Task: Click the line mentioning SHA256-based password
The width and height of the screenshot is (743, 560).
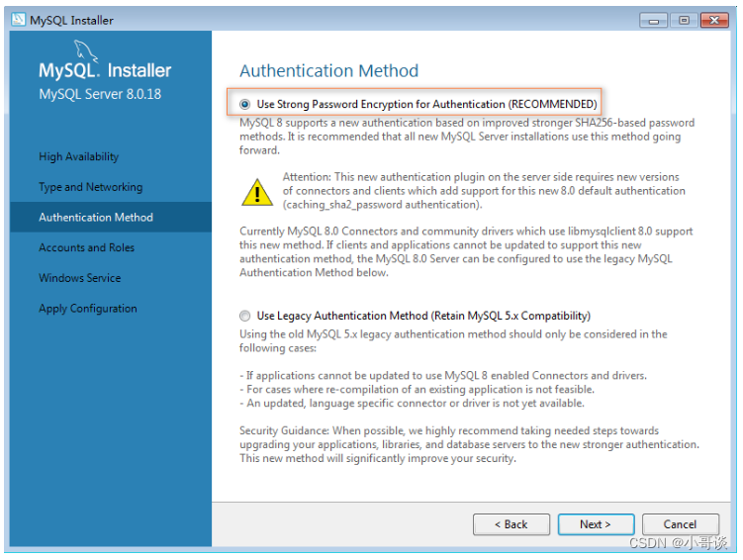Action: (467, 123)
